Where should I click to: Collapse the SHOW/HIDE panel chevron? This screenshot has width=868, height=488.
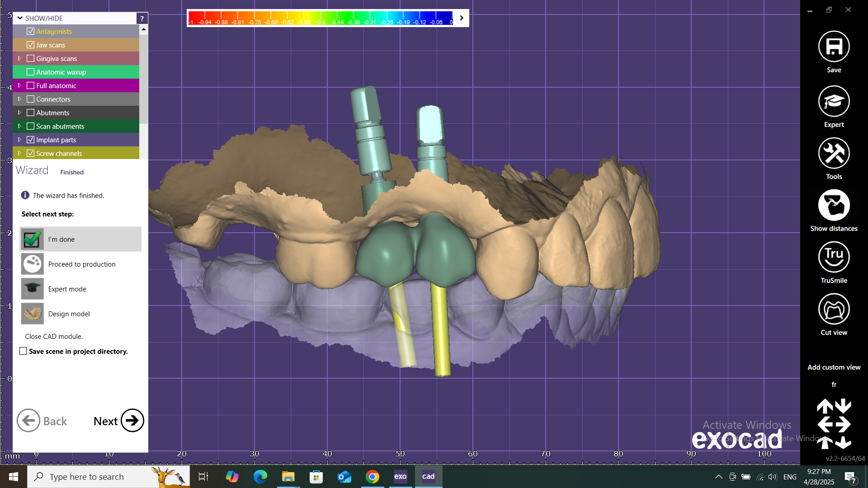pos(20,18)
